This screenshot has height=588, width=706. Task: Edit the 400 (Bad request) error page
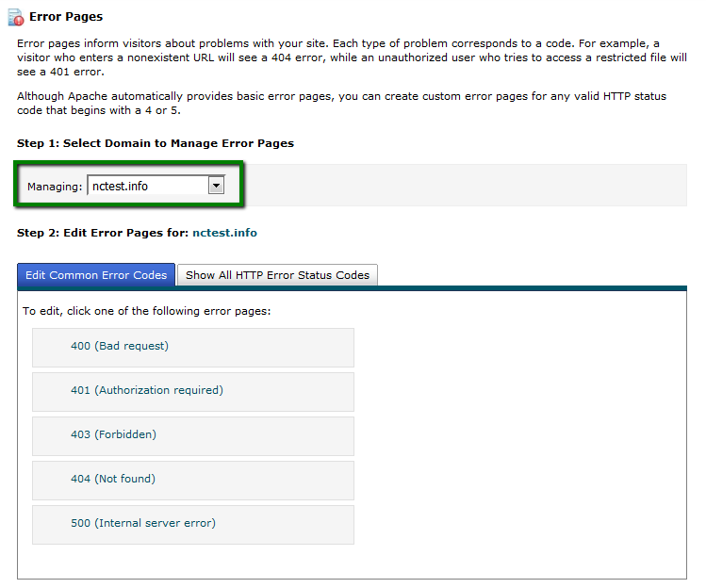click(119, 346)
